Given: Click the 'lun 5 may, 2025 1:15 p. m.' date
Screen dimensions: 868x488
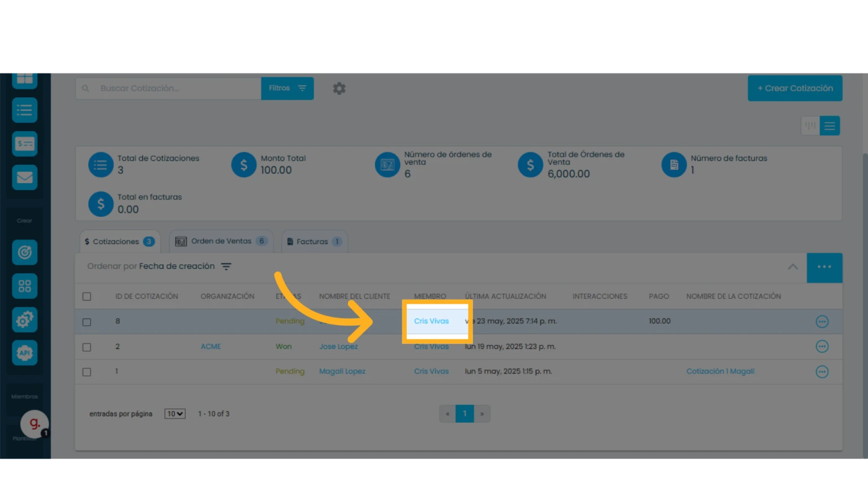Looking at the screenshot, I should click(x=509, y=372).
